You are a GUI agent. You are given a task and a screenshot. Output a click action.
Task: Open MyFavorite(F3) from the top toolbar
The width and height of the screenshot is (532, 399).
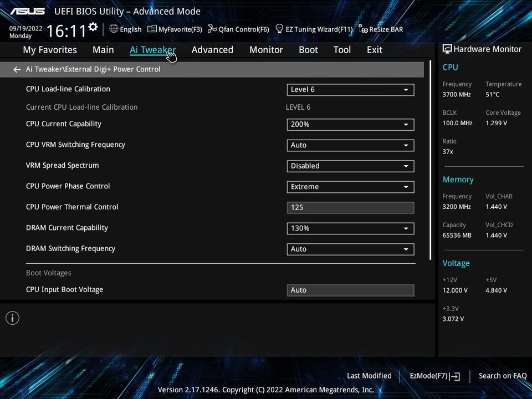(174, 29)
